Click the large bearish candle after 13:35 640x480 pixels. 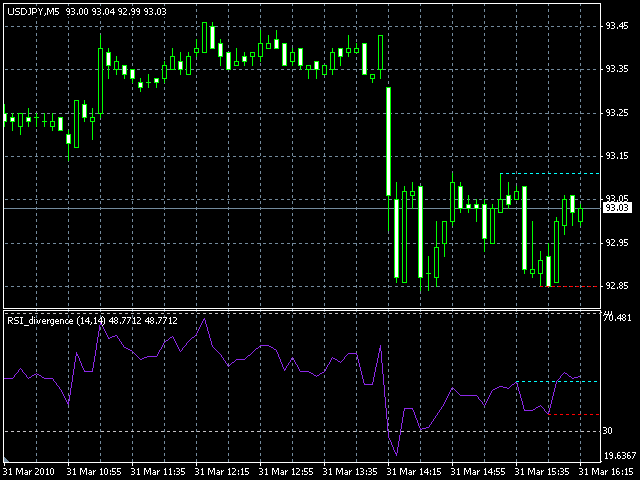389,141
